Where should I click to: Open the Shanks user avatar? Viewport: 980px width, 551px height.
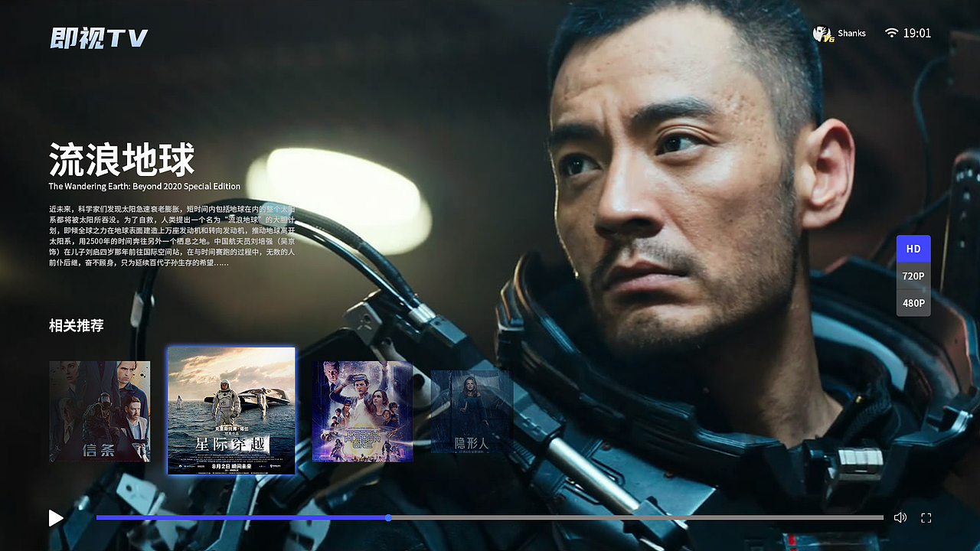coord(822,33)
